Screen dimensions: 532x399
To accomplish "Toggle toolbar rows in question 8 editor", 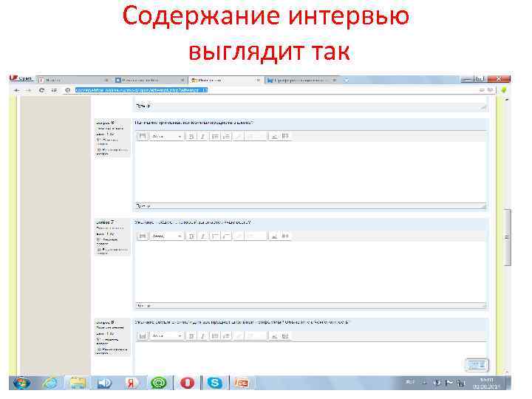I will click(142, 336).
